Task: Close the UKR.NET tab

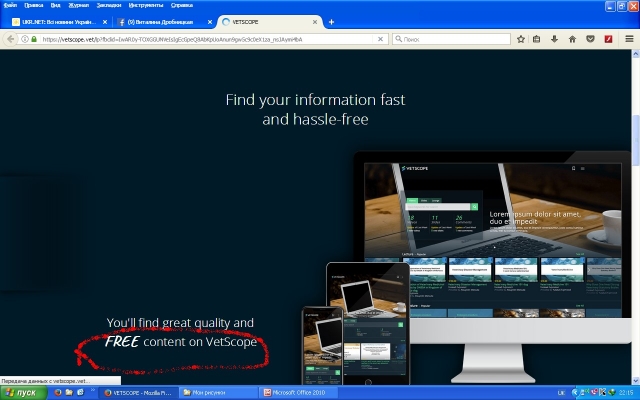Action: pos(105,22)
